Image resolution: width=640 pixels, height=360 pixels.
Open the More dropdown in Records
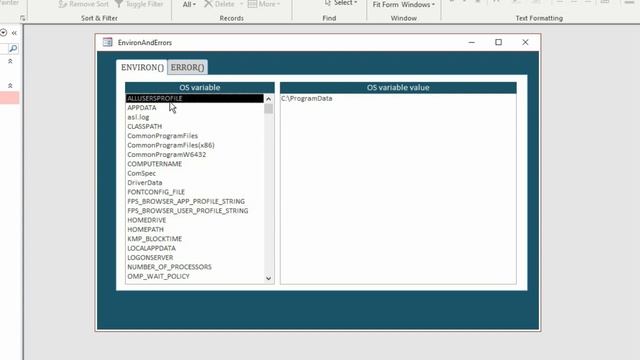264,4
